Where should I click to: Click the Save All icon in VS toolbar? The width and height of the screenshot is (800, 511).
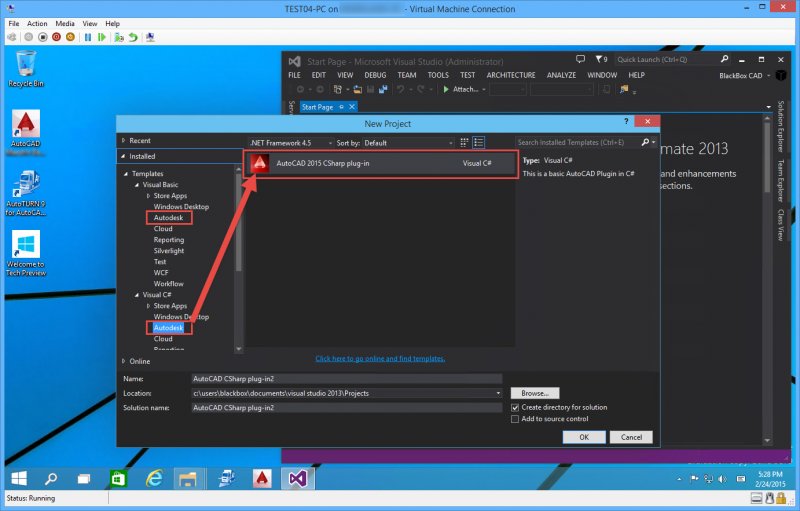pyautogui.click(x=383, y=90)
